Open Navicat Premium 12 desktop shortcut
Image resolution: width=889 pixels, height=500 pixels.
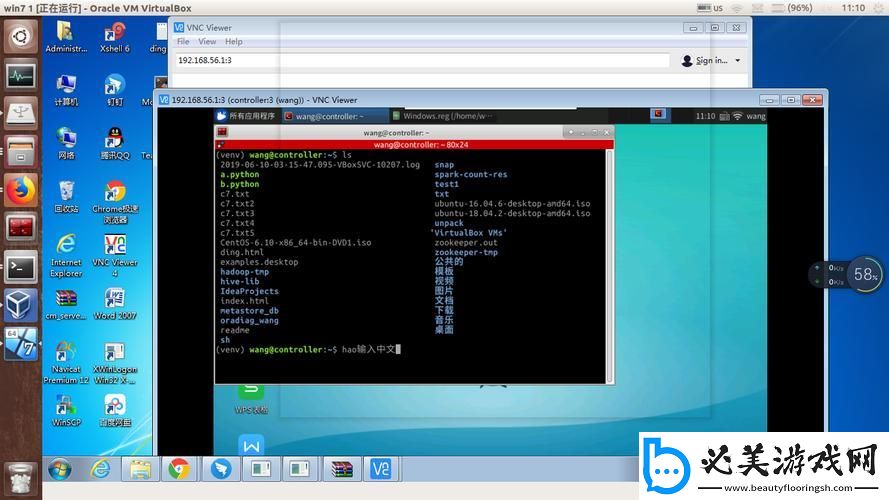click(x=66, y=359)
